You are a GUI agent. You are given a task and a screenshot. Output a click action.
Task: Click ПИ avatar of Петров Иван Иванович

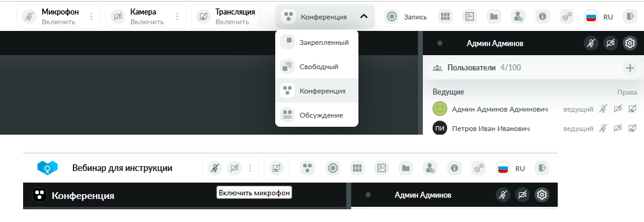point(439,129)
